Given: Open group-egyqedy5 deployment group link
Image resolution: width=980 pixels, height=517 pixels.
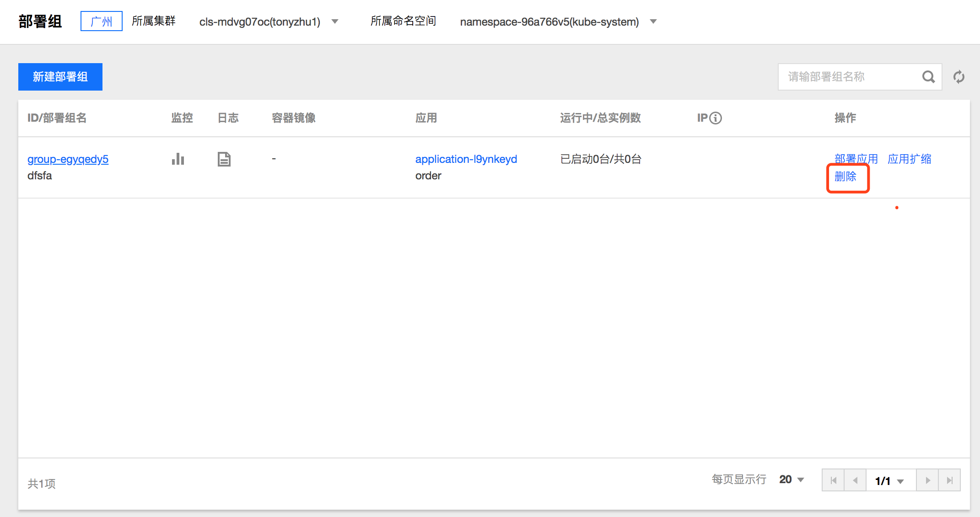Looking at the screenshot, I should [x=68, y=159].
